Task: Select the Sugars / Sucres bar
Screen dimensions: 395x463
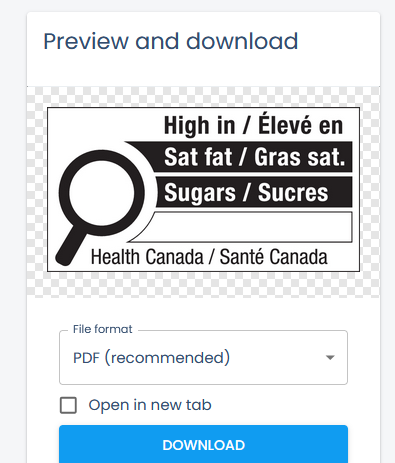Action: (x=254, y=192)
